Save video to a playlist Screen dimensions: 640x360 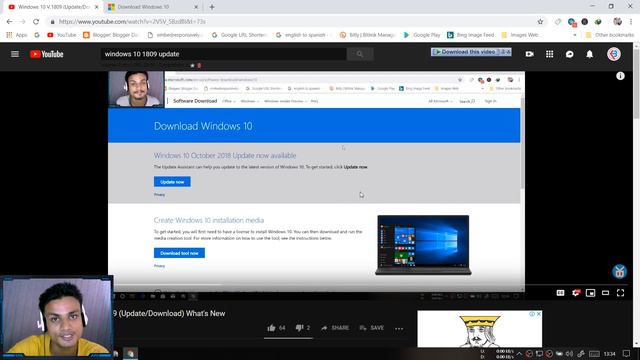371,328
